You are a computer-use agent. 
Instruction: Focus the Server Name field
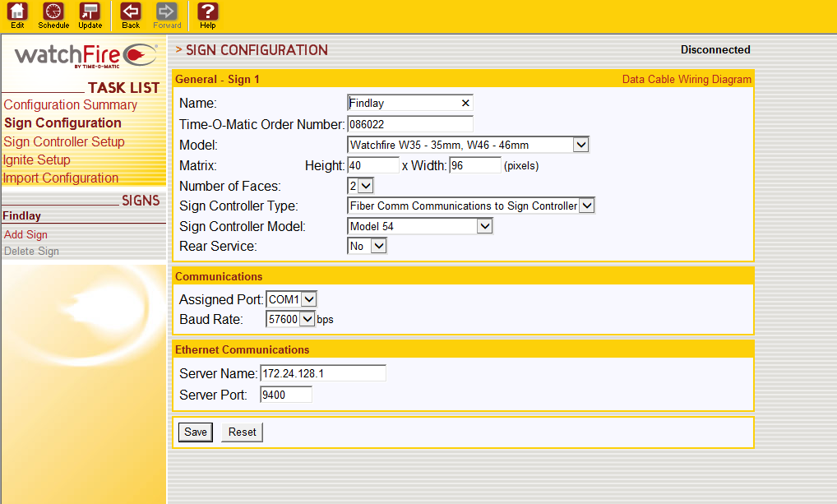tap(323, 373)
